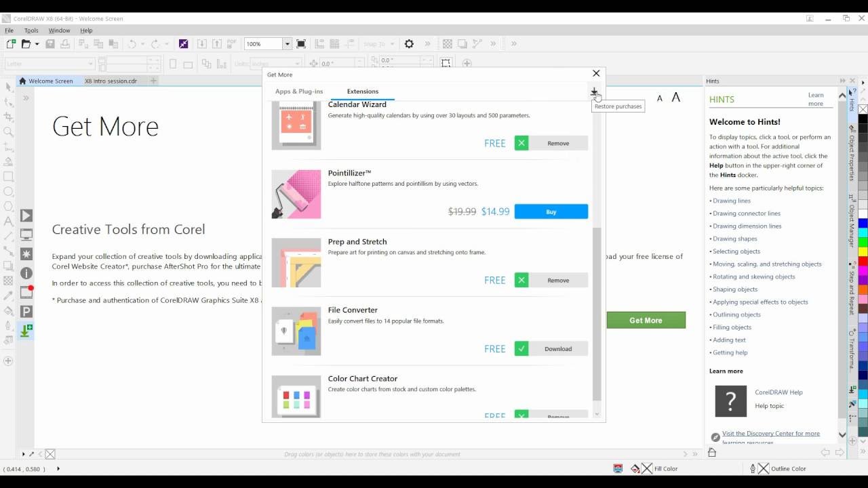
Task: Click the zoom level 100% input field
Action: [x=263, y=43]
